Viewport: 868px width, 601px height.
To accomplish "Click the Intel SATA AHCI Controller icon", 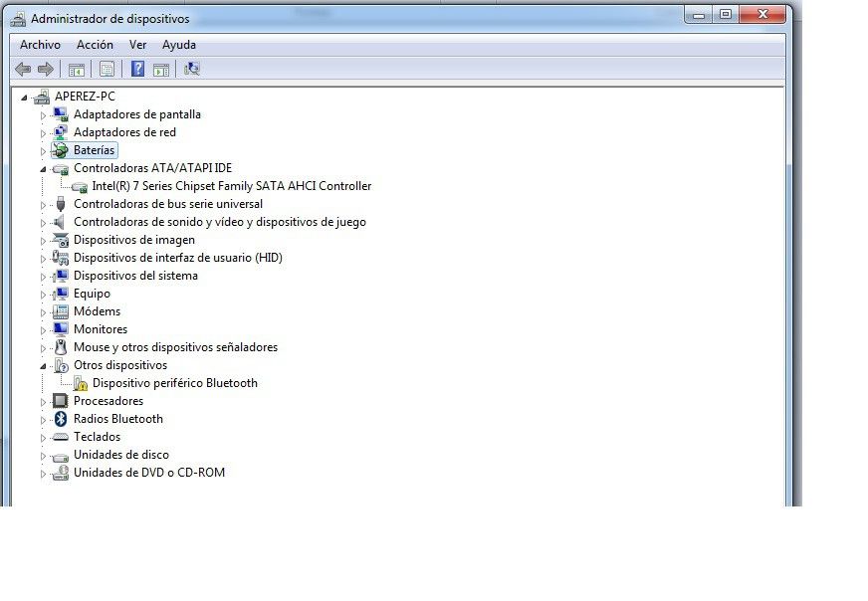I will point(80,187).
